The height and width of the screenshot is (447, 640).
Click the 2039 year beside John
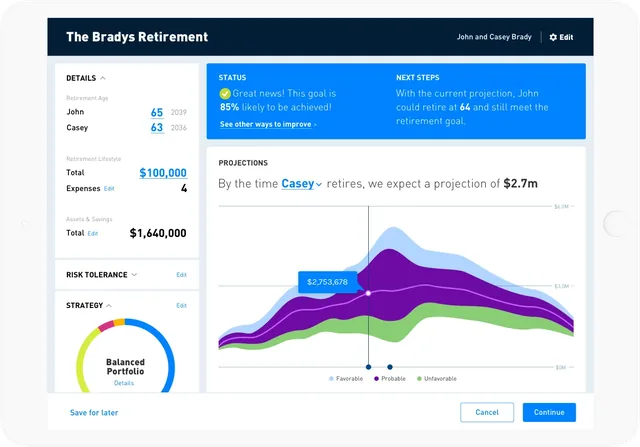pyautogui.click(x=179, y=113)
